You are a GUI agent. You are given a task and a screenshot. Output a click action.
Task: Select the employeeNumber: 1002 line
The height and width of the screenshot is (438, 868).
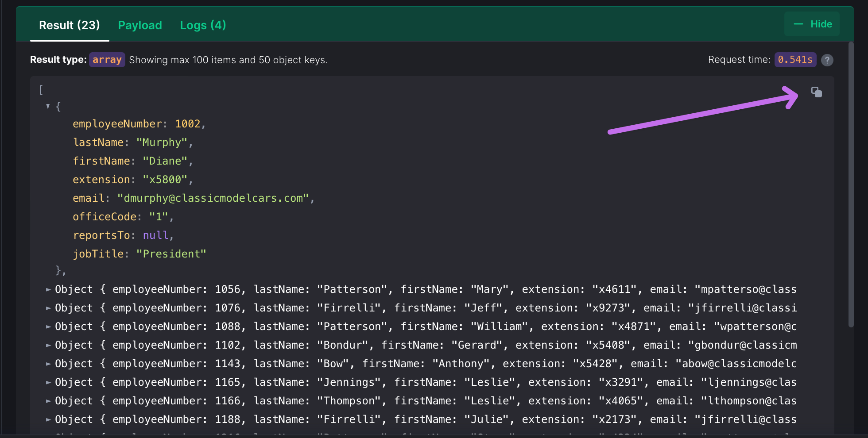pyautogui.click(x=139, y=124)
